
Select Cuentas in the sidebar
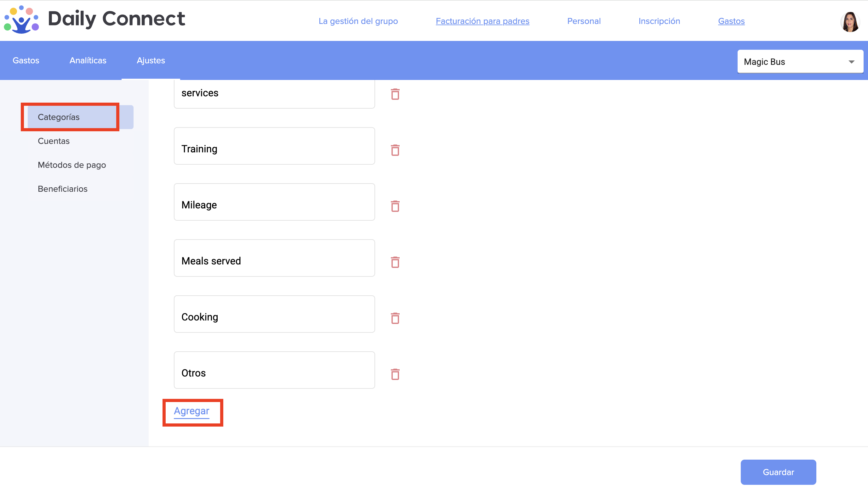click(54, 141)
